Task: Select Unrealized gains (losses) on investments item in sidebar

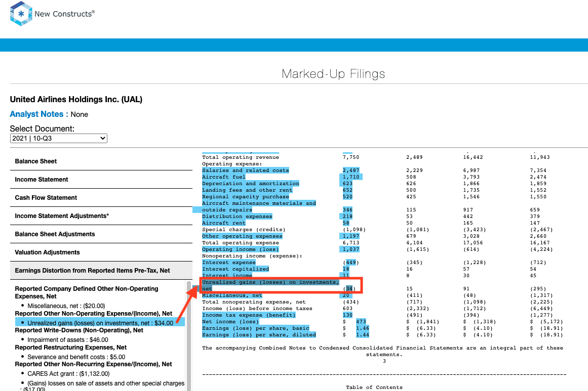Action: coord(100,323)
